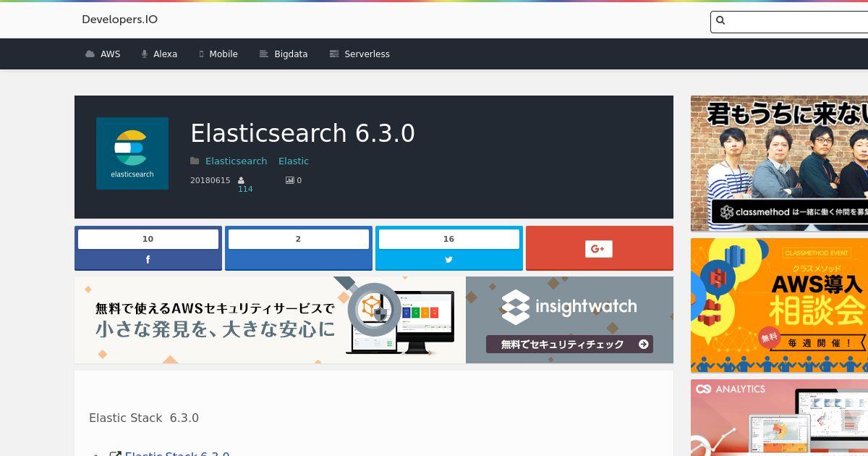Click the Twitter share count 16
Screen dimensions: 868x456
[449, 239]
